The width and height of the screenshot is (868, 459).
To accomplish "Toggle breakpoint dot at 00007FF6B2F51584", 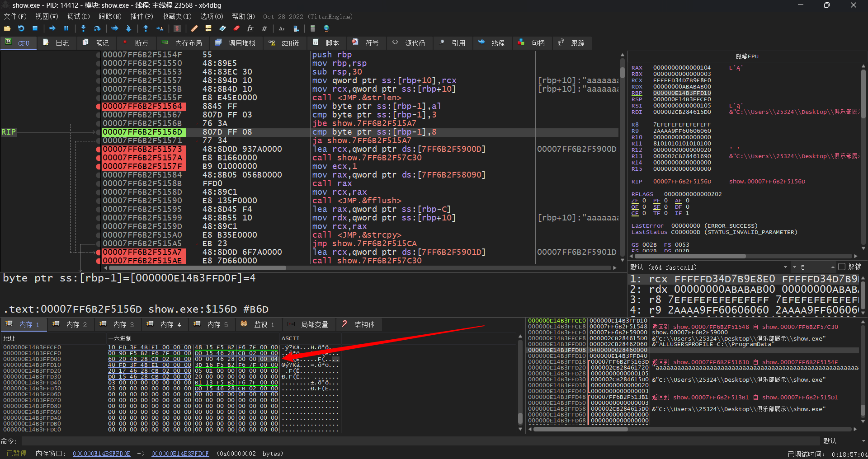I will 98,175.
